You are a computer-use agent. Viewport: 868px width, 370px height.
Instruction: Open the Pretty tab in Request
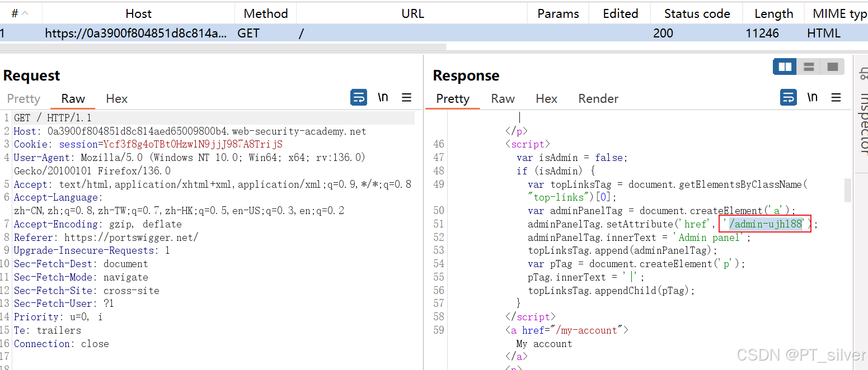24,98
